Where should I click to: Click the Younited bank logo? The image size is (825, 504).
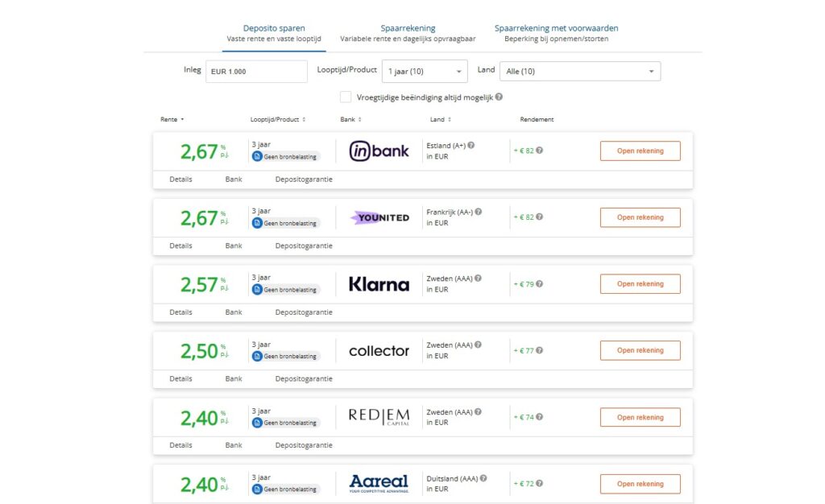point(379,217)
